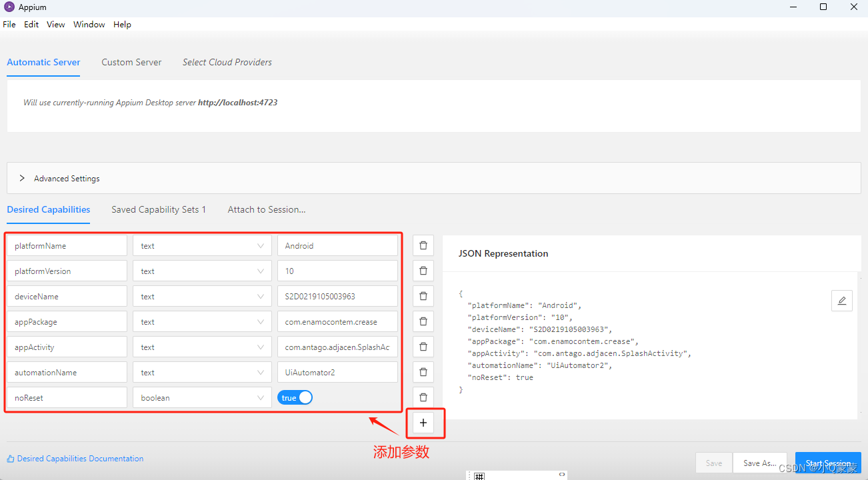Screen dimensions: 868x480
Task: Edit raw JSON with pencil icon
Action: pyautogui.click(x=842, y=301)
